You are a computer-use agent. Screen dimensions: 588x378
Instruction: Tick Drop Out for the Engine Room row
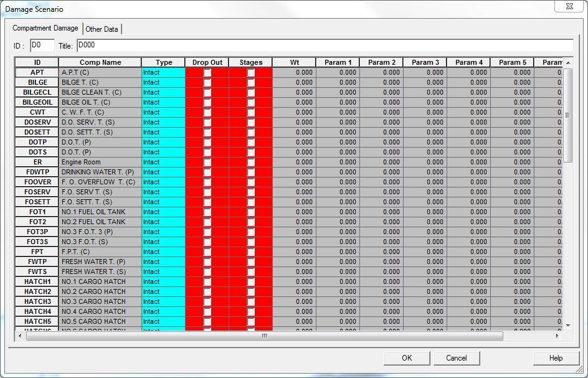click(207, 162)
